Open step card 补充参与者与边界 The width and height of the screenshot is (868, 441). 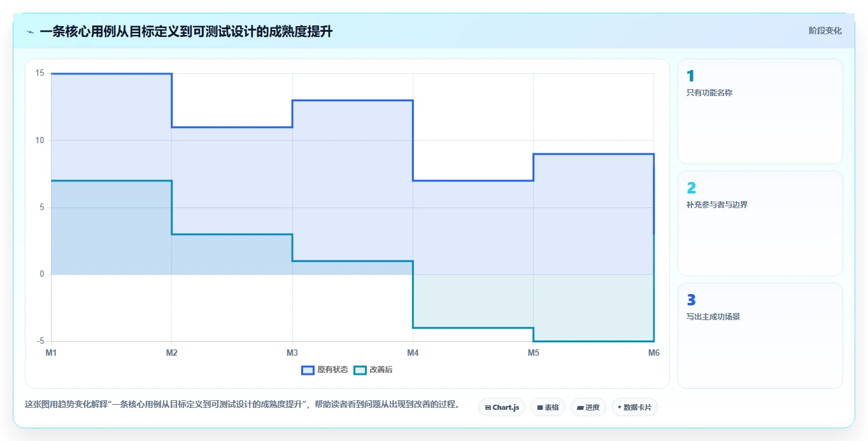pos(760,223)
